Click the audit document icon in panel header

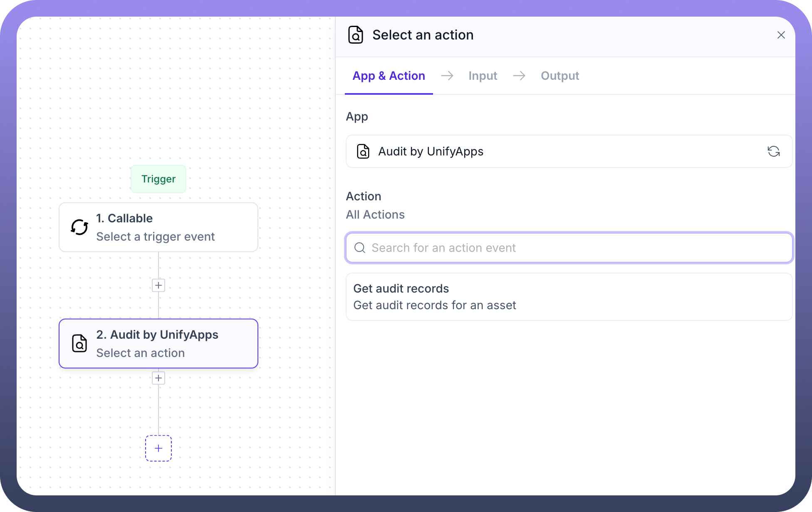coord(356,35)
